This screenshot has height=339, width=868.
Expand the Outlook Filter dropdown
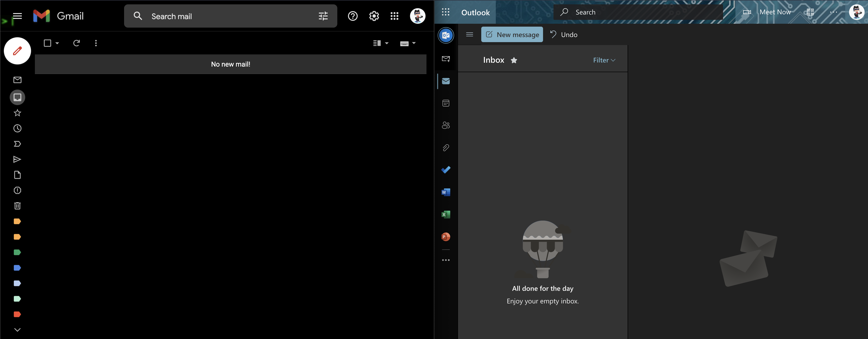coord(604,60)
